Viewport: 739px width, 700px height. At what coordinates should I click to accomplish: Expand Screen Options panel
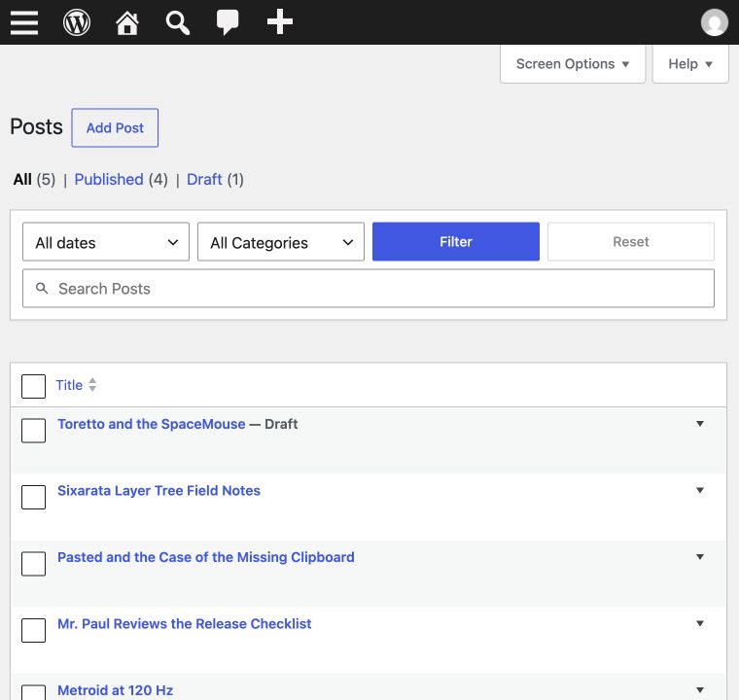click(573, 64)
